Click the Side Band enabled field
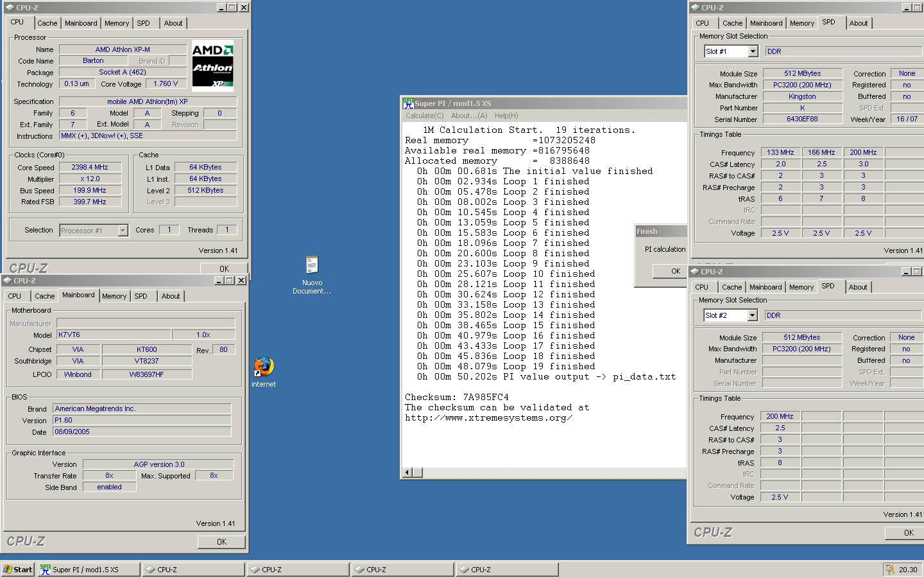Image resolution: width=924 pixels, height=578 pixels. click(109, 487)
